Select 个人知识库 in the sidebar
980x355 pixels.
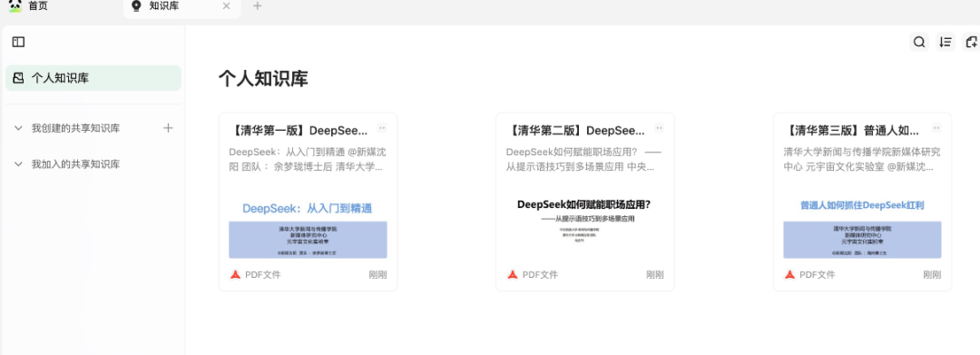coord(93,78)
